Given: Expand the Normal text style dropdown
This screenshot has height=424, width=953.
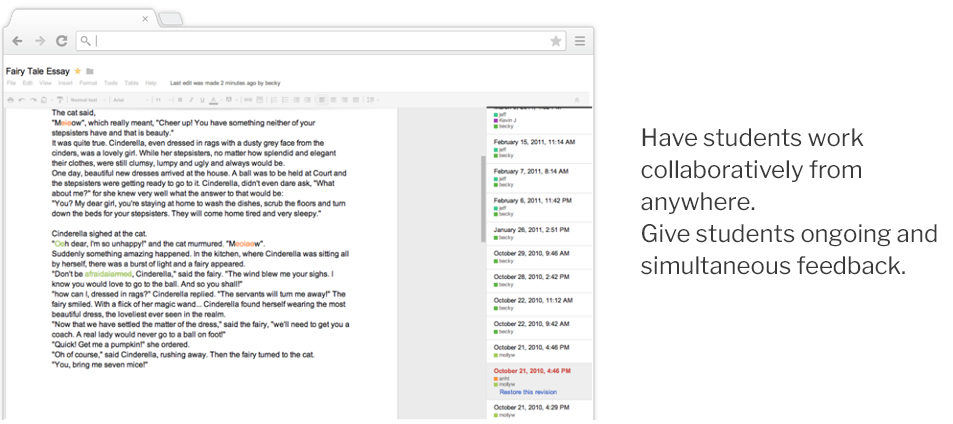Looking at the screenshot, I should [83, 100].
